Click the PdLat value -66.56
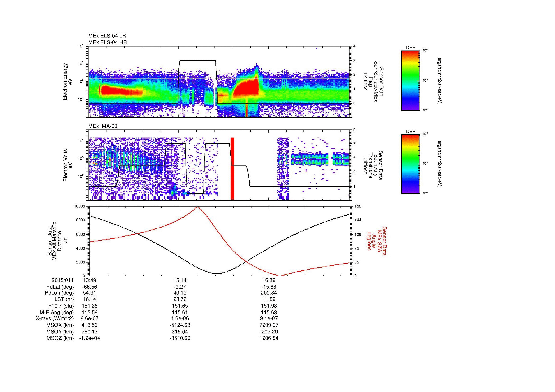This screenshot has height=392, width=555. pyautogui.click(x=90, y=287)
